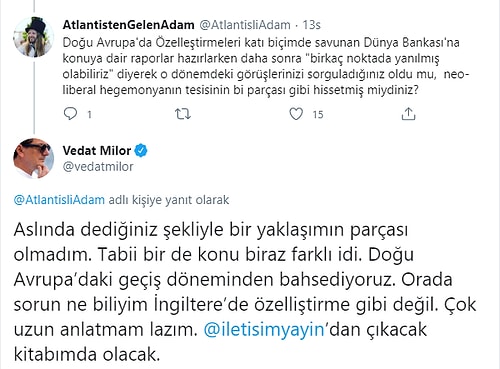Click the original tweet text about Dünya Bankası
Image resolution: width=500 pixels, height=369 pixels.
pos(266,66)
